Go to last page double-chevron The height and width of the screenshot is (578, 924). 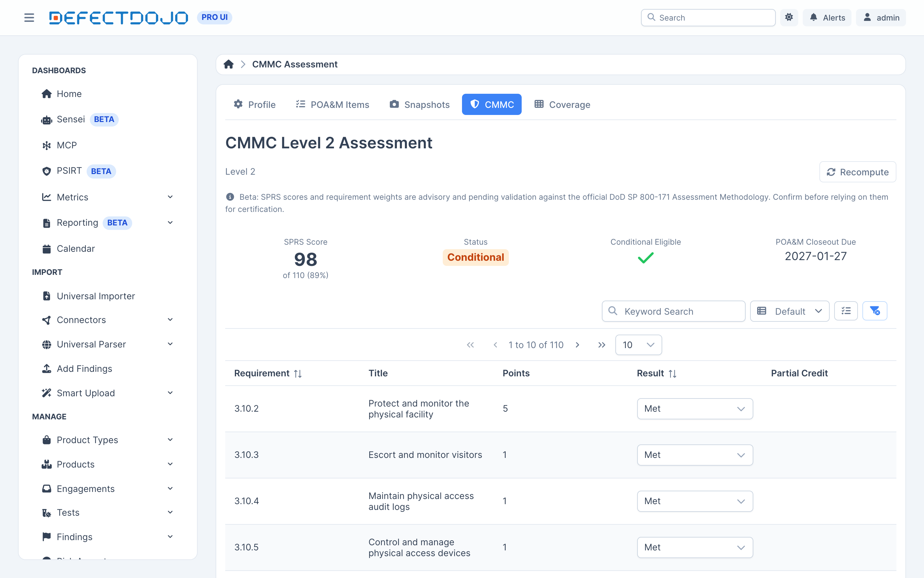click(x=602, y=345)
